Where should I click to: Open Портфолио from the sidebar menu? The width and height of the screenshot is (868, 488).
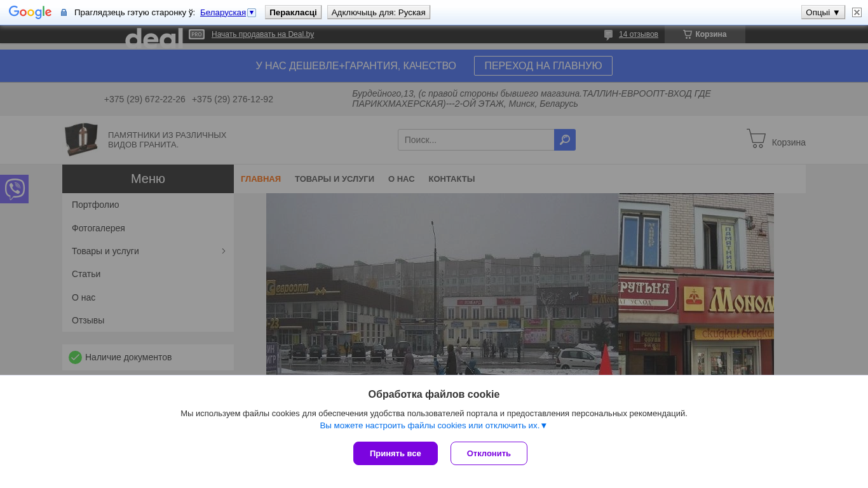click(x=95, y=205)
